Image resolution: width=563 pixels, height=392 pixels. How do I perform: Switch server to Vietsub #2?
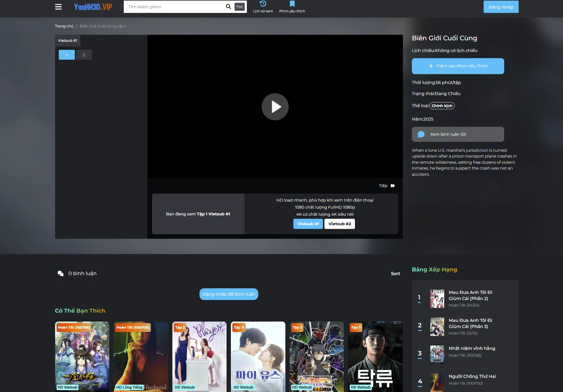[x=340, y=224]
